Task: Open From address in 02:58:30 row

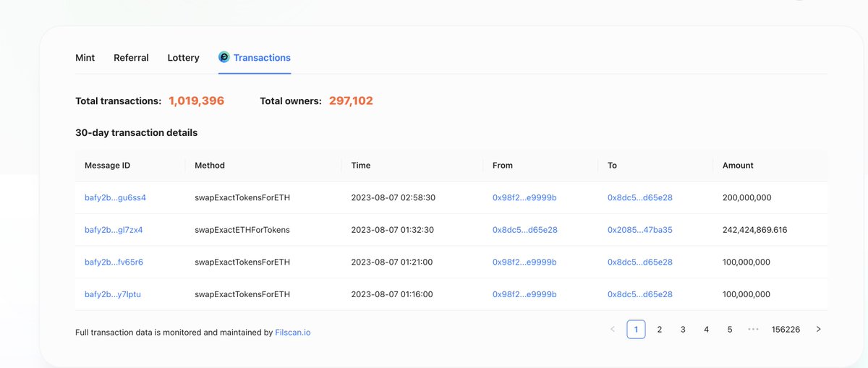Action: click(524, 197)
